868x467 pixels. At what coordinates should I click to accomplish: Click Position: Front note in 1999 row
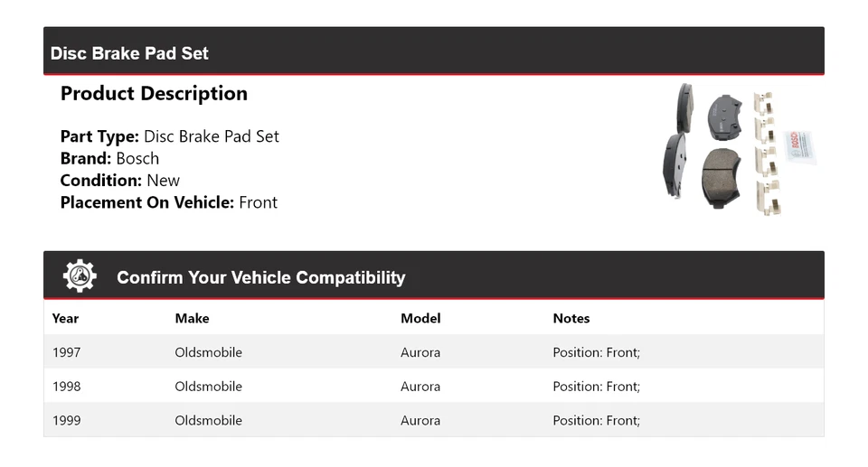596,420
